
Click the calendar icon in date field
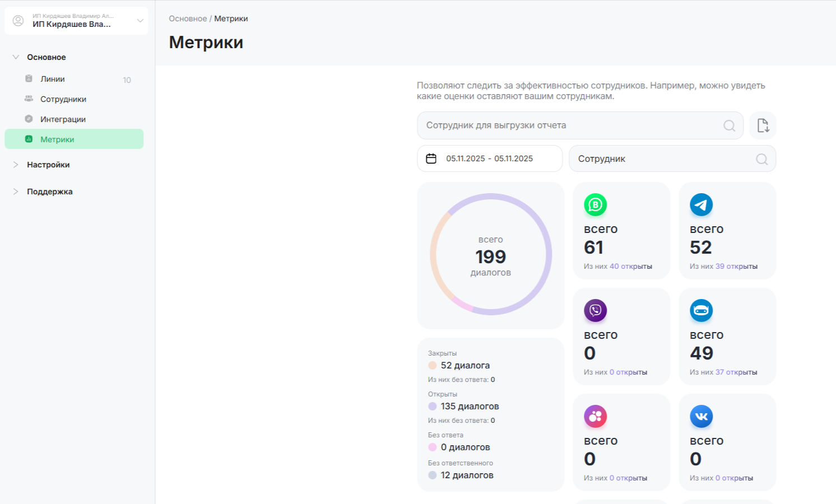pos(431,158)
